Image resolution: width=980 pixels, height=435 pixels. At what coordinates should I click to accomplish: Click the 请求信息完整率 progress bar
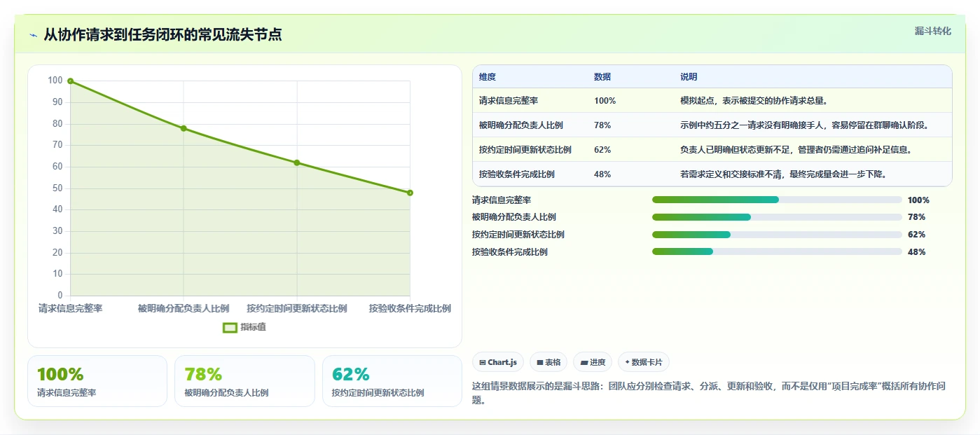[777, 200]
